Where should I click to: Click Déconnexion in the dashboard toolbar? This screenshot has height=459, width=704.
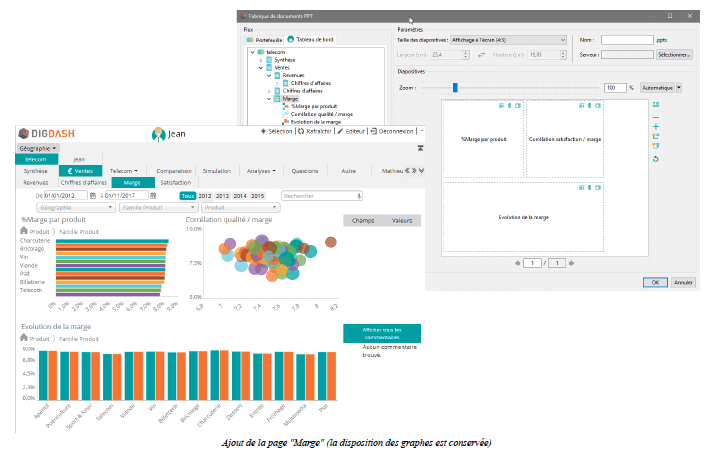(392, 131)
